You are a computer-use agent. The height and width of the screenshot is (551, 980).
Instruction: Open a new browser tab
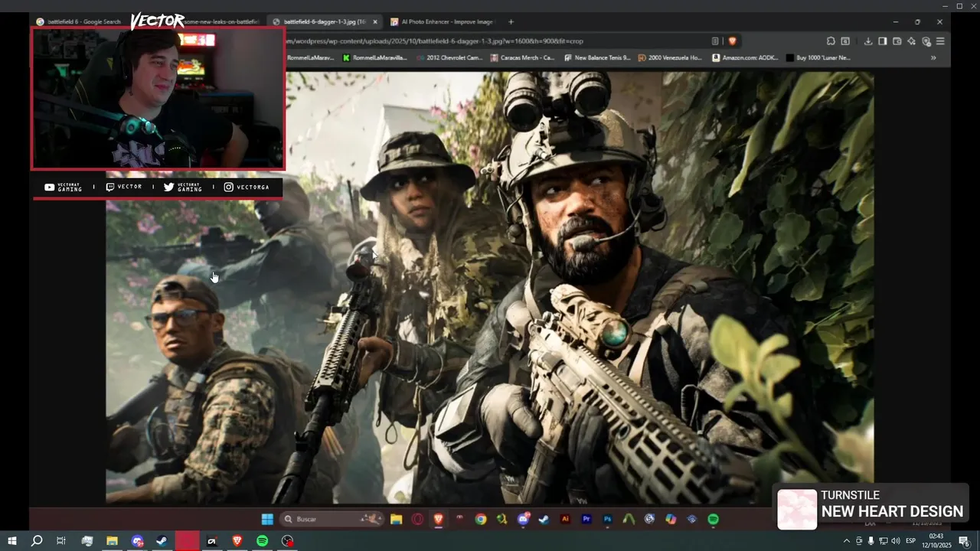(511, 21)
